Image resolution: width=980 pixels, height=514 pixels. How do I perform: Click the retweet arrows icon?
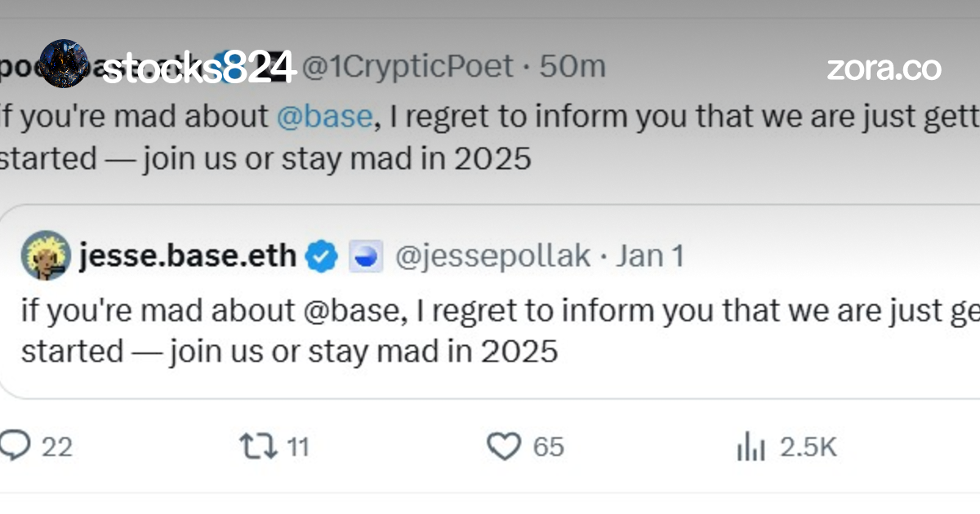click(x=257, y=446)
